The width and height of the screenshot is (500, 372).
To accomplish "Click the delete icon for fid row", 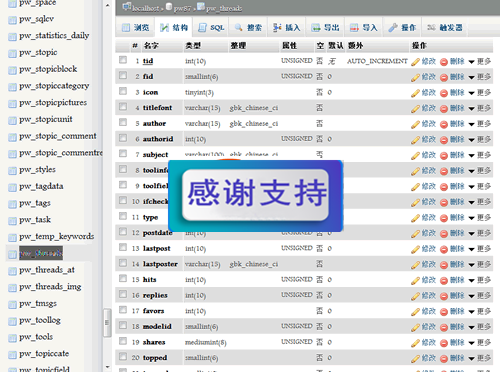I will point(444,77).
